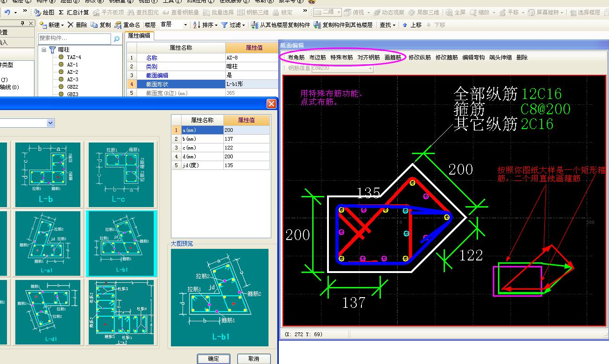Click 复制构件到其他楼层 copy to other floors
This screenshot has height=364, width=609.
tap(343, 25)
